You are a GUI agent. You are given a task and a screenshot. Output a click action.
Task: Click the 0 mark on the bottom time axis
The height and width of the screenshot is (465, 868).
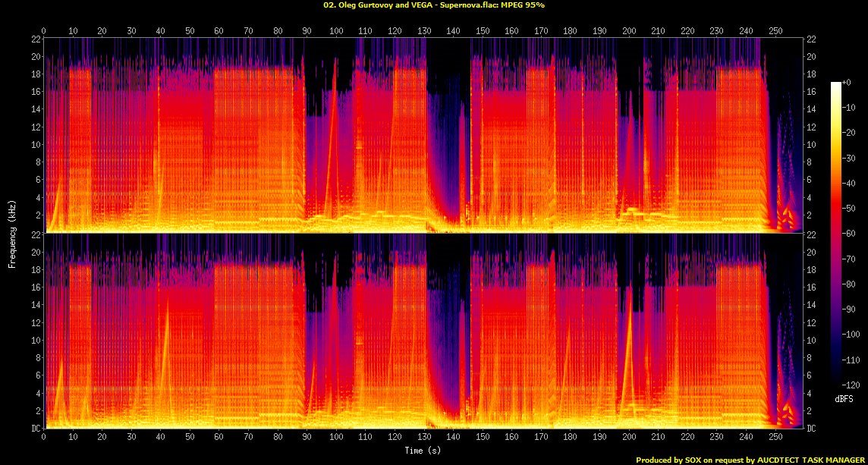coord(44,437)
